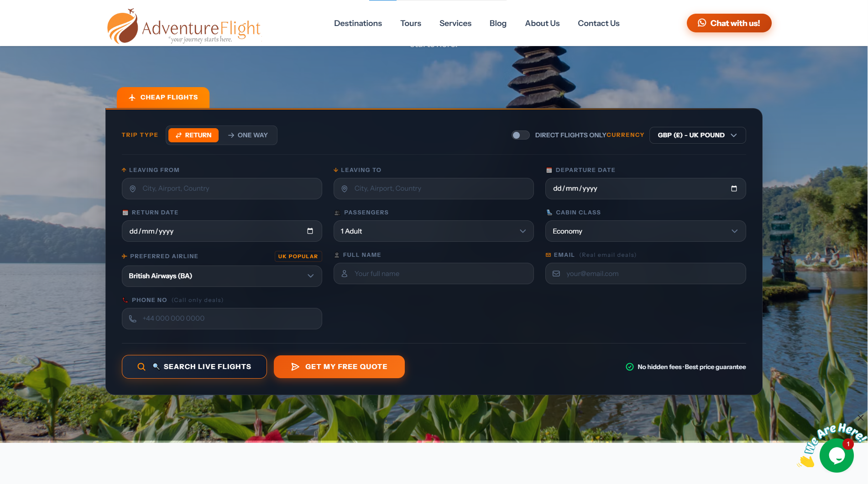Click the location pin icon in Leaving From
Screen dimensions: 868x484
coord(133,189)
